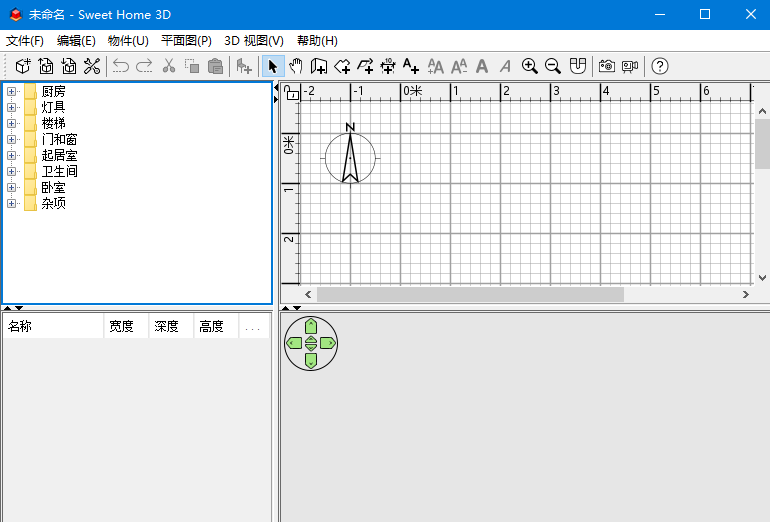Click the 3D view turn left arrow
770x522 pixels.
(294, 343)
